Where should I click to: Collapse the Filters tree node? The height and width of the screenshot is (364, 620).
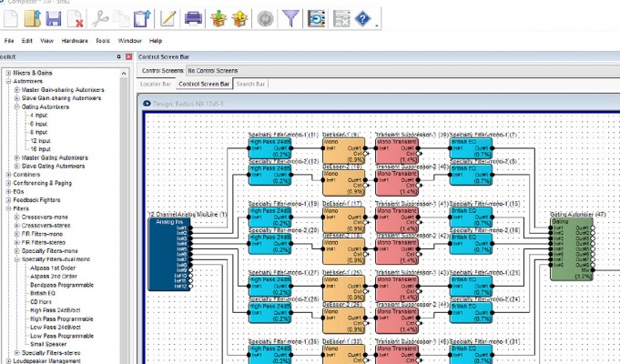[8, 208]
